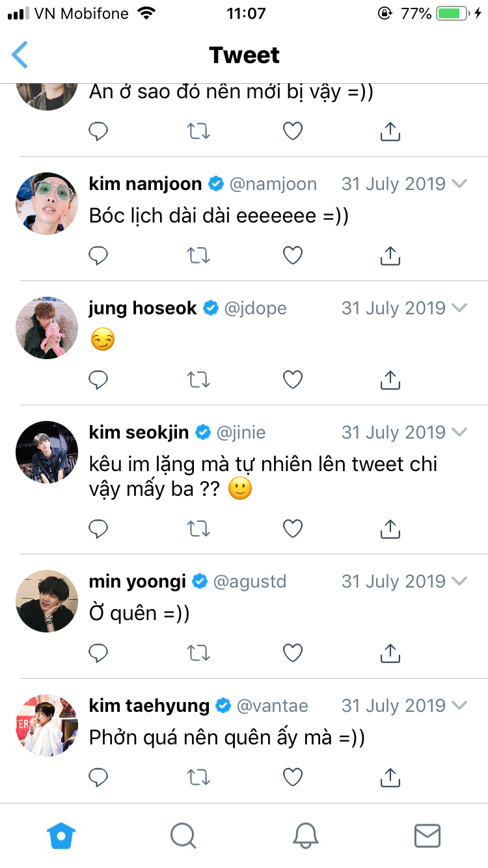Share kim namjoon's tweet
488x868 pixels.
pos(389,256)
